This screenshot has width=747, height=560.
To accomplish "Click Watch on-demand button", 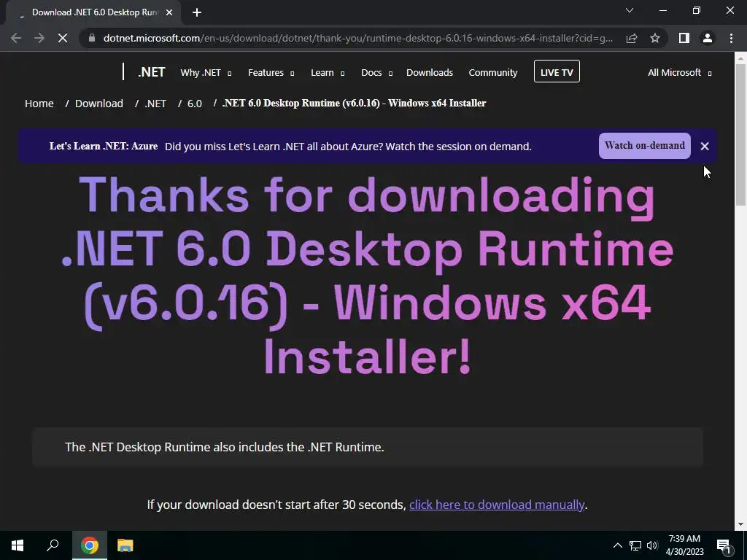I will point(645,146).
